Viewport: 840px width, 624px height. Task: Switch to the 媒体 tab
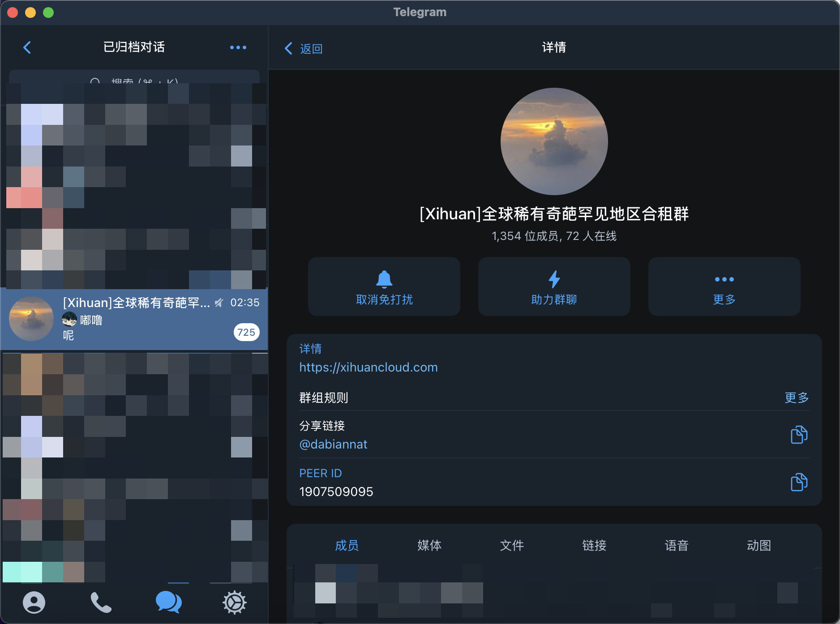click(x=429, y=545)
